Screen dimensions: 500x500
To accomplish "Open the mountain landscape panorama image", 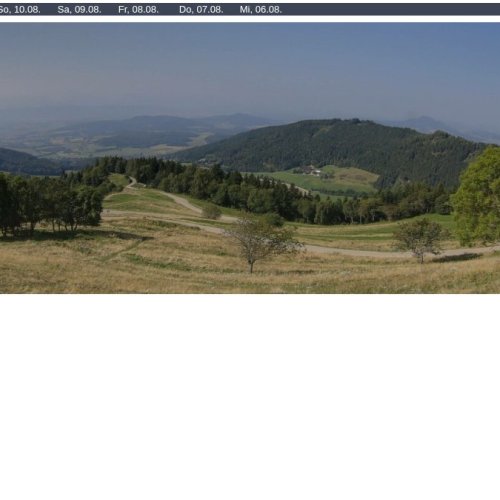I will 250,158.
